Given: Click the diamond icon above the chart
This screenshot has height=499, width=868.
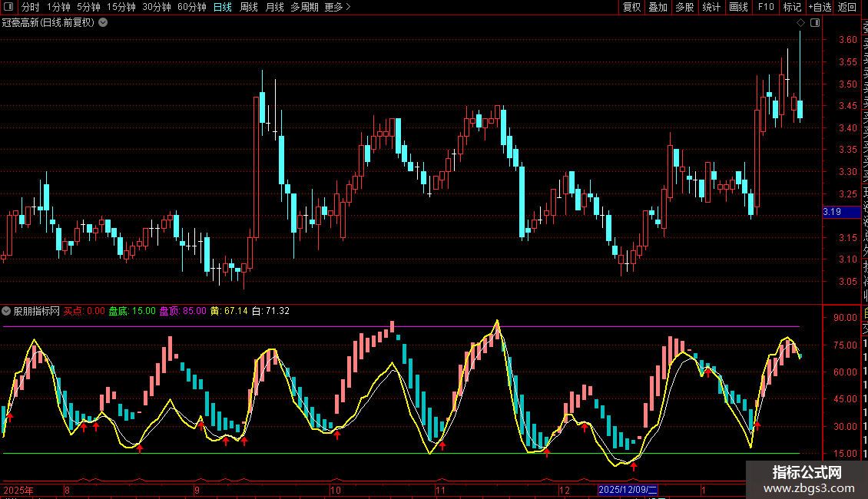Looking at the screenshot, I should pos(800,23).
